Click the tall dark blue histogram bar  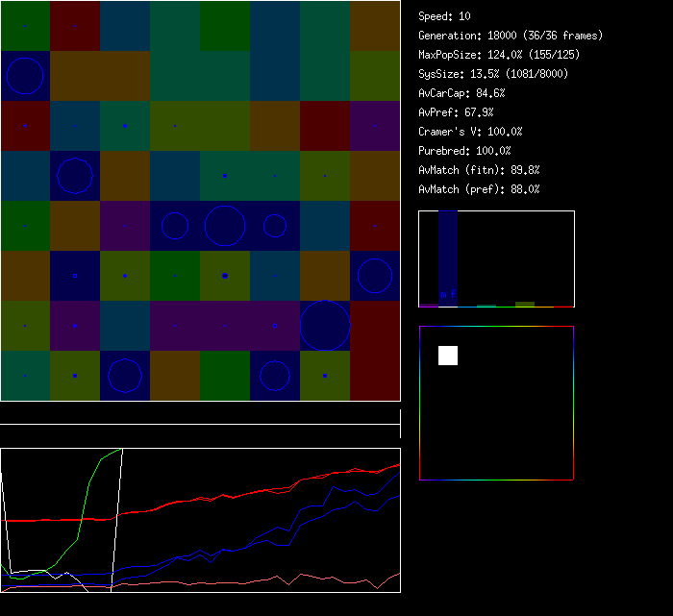pos(448,258)
